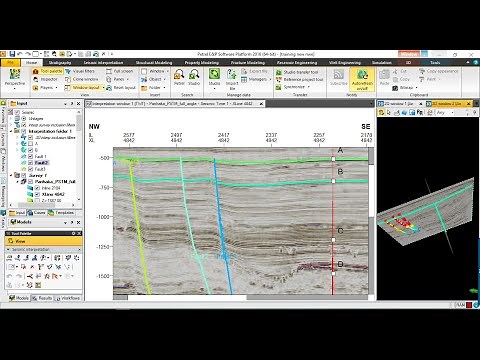Toggle the Inline 2104 checkbox
This screenshot has width=480, height=360.
coord(37,188)
